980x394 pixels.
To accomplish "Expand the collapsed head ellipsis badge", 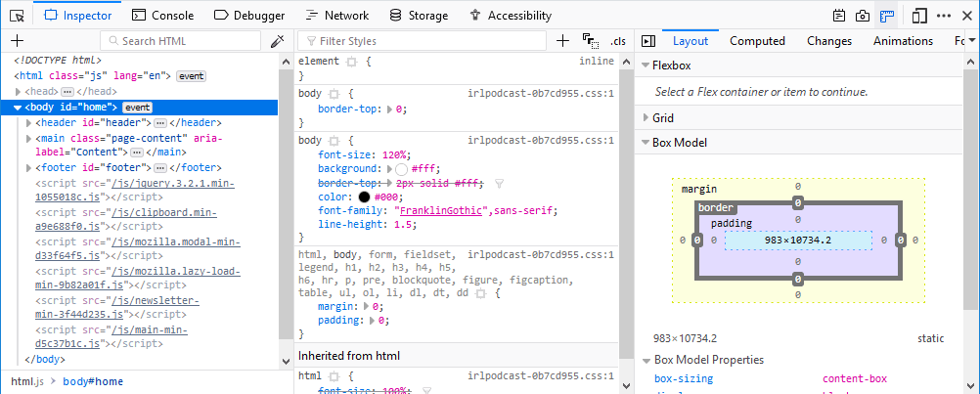I will click(67, 92).
